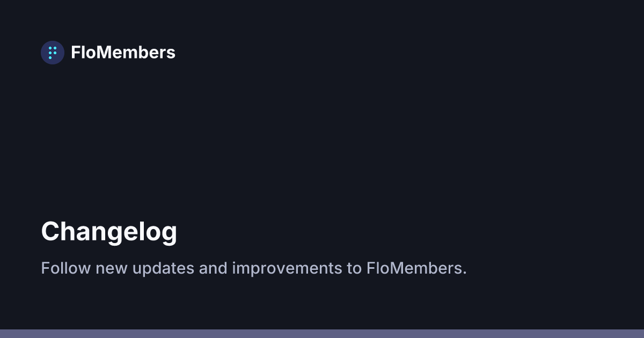Click the "log" ending of the Changelog title
Image resolution: width=644 pixels, height=338 pixels.
click(160, 232)
